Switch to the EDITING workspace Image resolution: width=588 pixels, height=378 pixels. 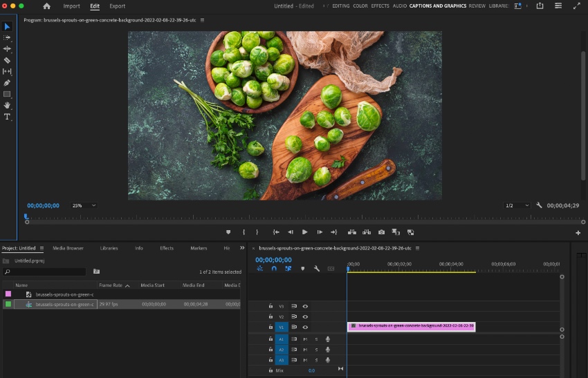(341, 6)
